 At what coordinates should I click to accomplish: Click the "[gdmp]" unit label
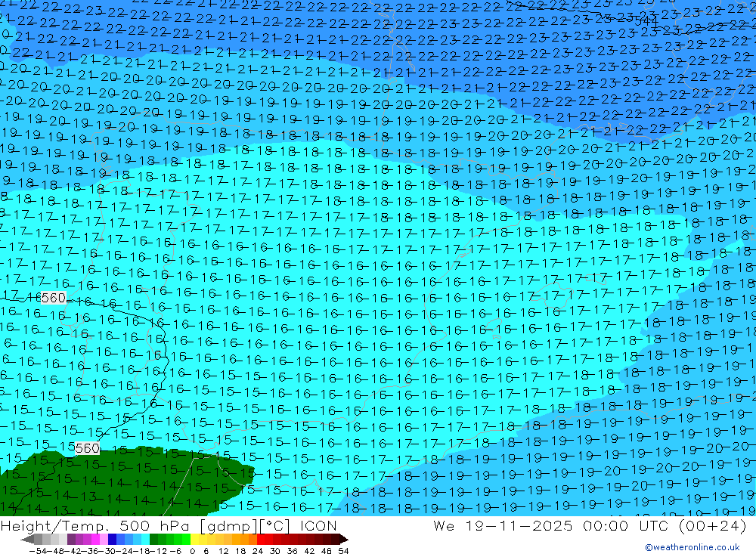click(229, 527)
